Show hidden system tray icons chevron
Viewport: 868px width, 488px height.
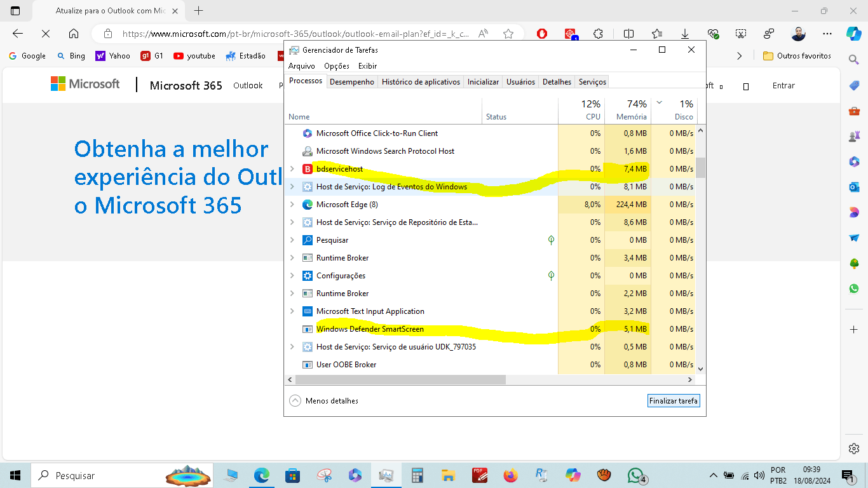[x=713, y=475]
